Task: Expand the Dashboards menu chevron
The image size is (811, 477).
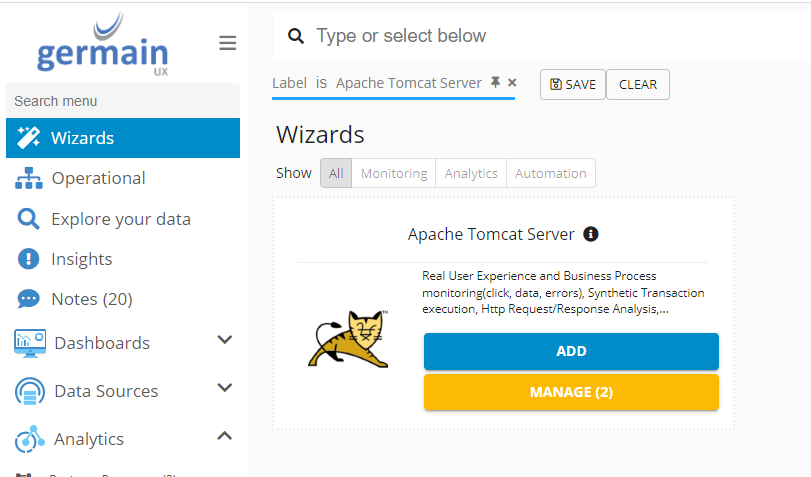Action: (225, 341)
